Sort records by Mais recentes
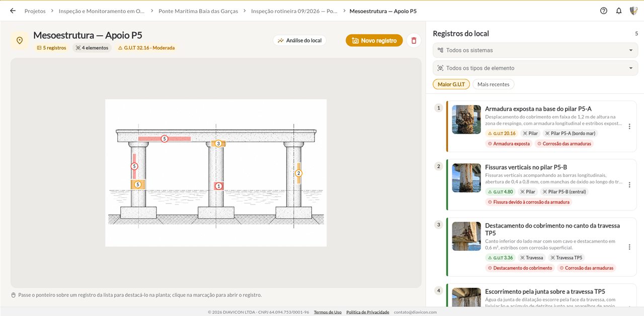The height and width of the screenshot is (316, 644). coord(494,84)
